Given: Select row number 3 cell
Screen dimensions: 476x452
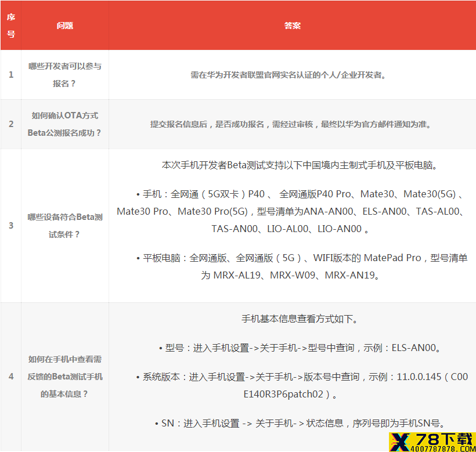Looking at the screenshot, I should pyautogui.click(x=11, y=226).
